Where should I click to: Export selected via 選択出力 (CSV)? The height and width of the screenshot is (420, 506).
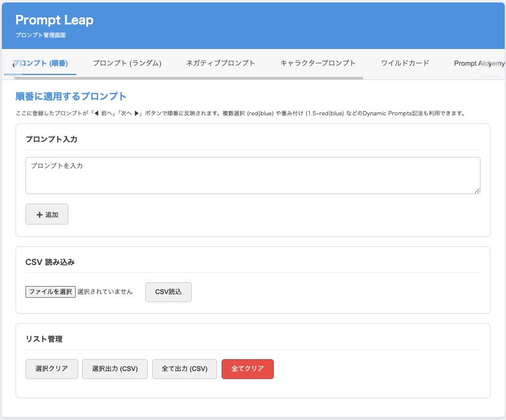pyautogui.click(x=115, y=369)
